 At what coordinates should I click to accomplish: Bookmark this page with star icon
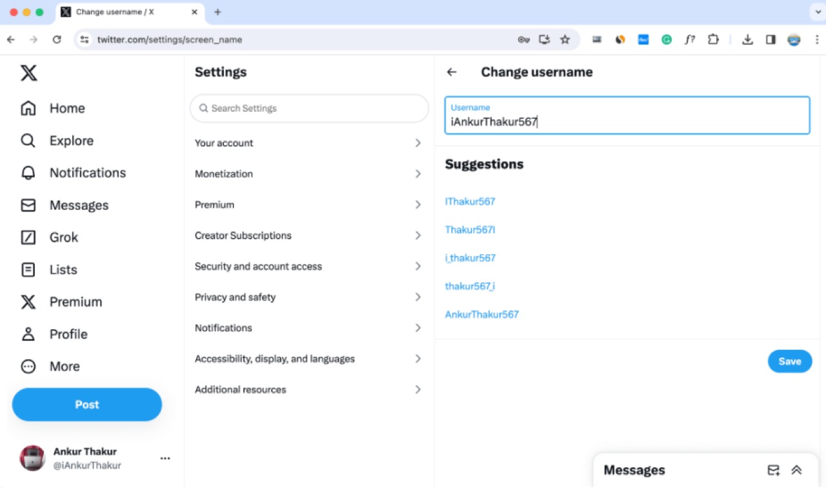565,39
